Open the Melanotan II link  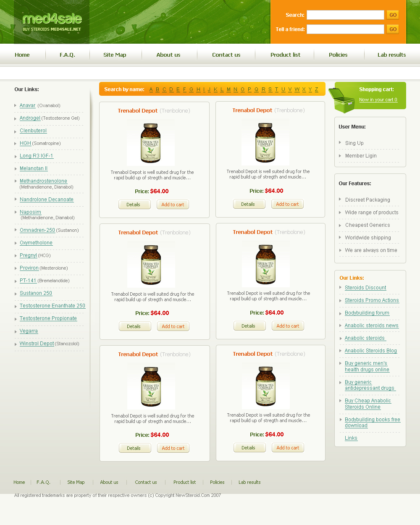[34, 168]
